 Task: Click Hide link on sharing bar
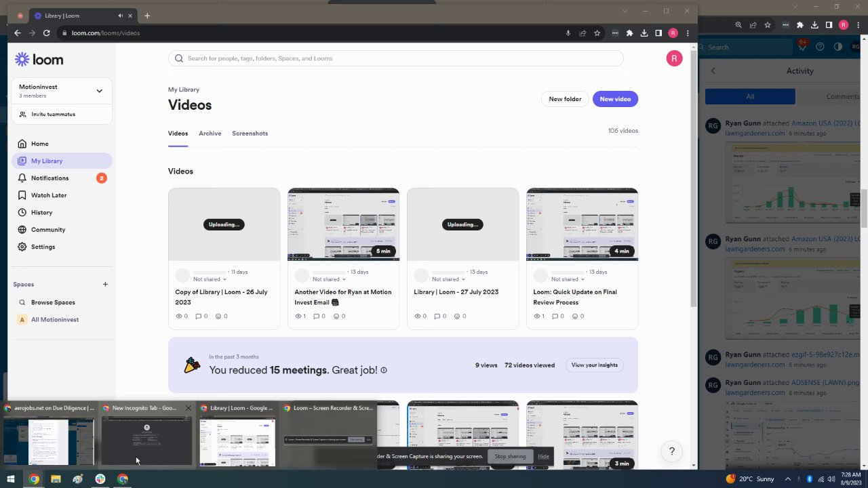click(x=544, y=456)
